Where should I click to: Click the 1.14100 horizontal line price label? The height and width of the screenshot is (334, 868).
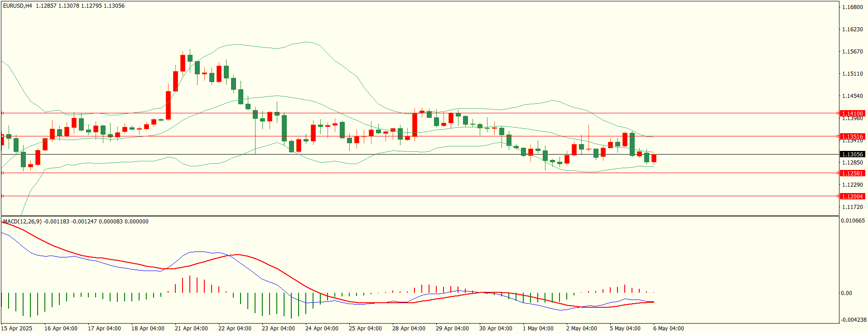pos(852,113)
